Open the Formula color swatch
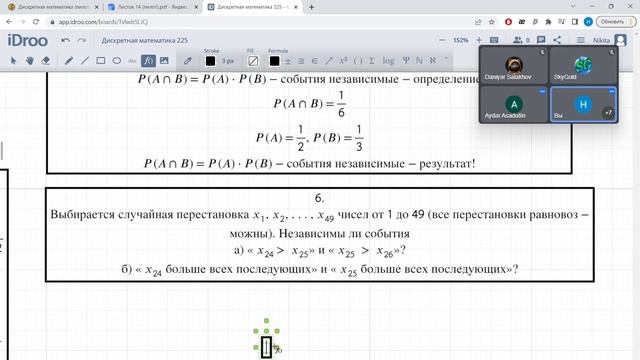 click(x=274, y=61)
